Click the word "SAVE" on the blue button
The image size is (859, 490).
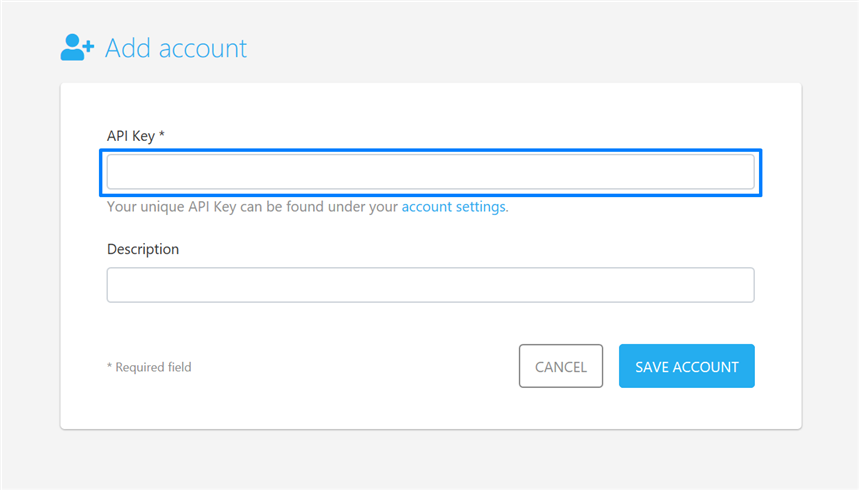(652, 367)
